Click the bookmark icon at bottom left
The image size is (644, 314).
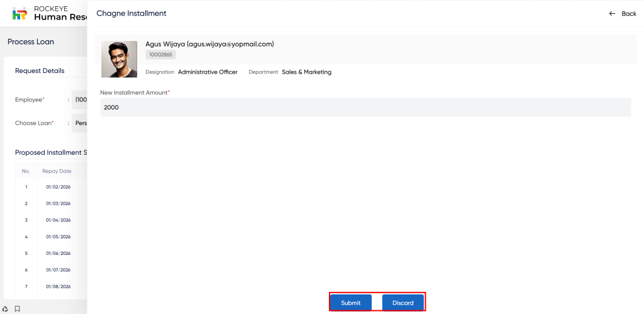(18, 309)
